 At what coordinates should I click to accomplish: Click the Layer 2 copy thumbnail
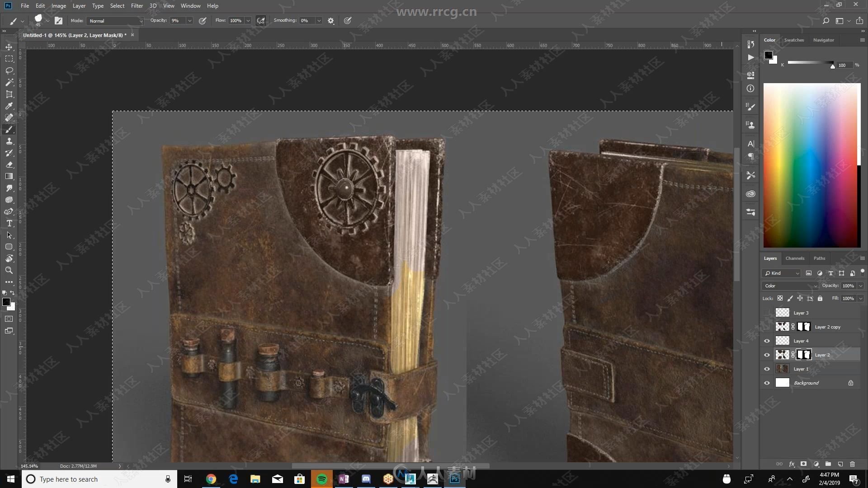(x=783, y=327)
